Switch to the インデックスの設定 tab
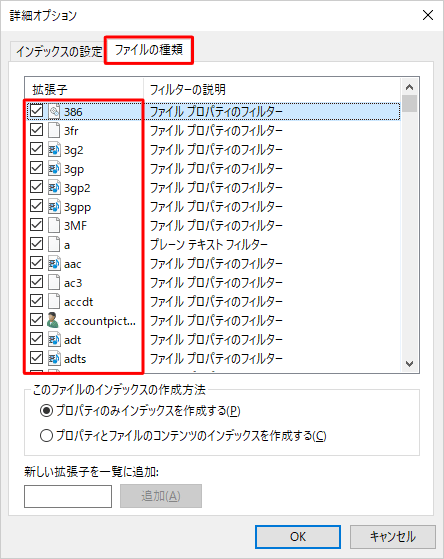Screen dimensions: 444x559 point(59,52)
